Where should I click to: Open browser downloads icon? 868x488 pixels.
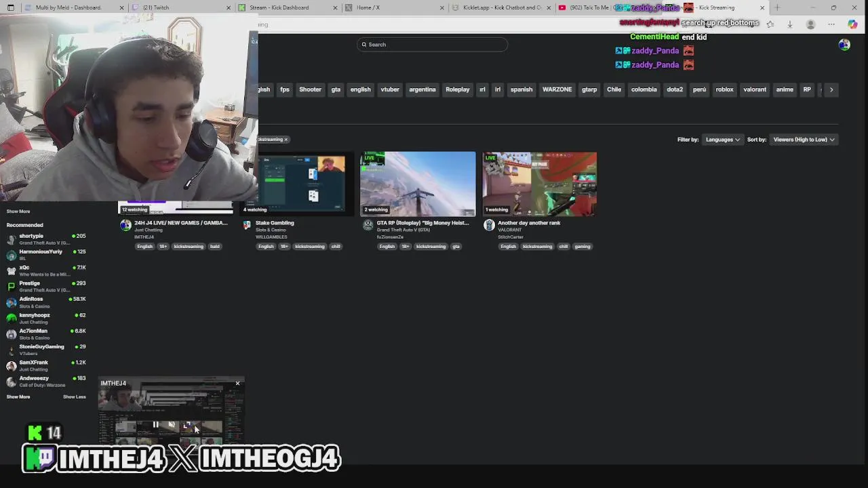pyautogui.click(x=790, y=24)
